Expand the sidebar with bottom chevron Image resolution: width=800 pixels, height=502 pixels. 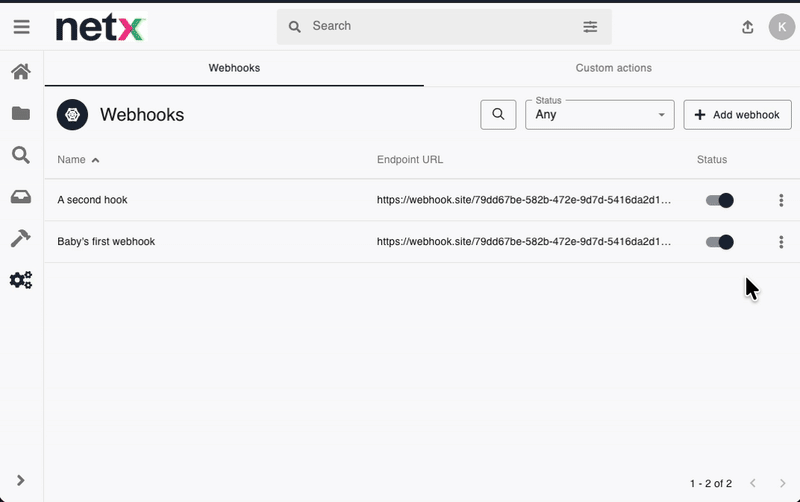(x=21, y=481)
